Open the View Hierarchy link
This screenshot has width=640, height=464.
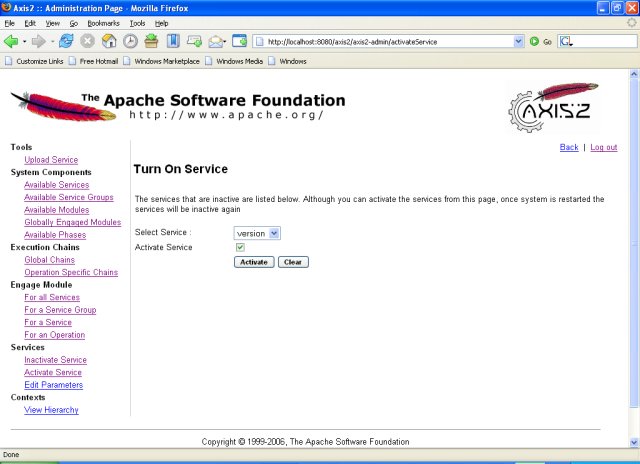point(51,410)
